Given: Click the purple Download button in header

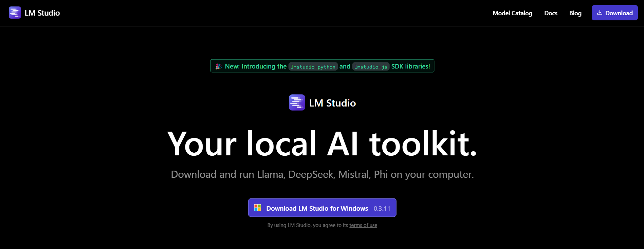Looking at the screenshot, I should (614, 13).
